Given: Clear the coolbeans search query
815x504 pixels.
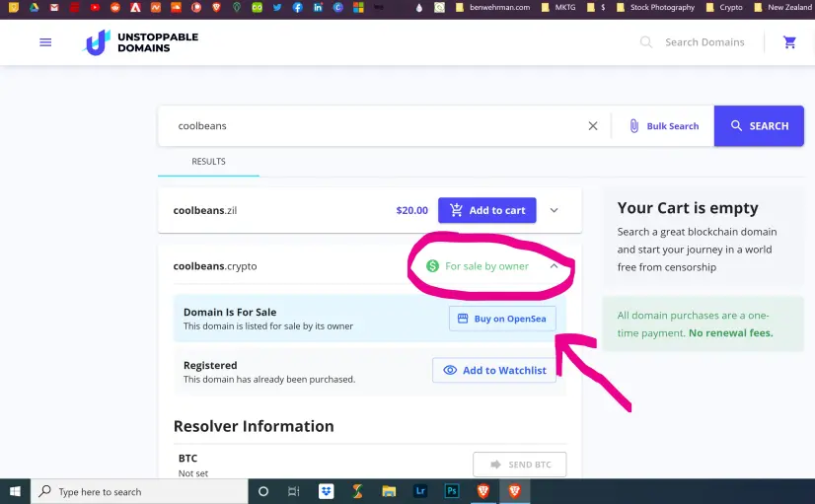Looking at the screenshot, I should click(593, 125).
